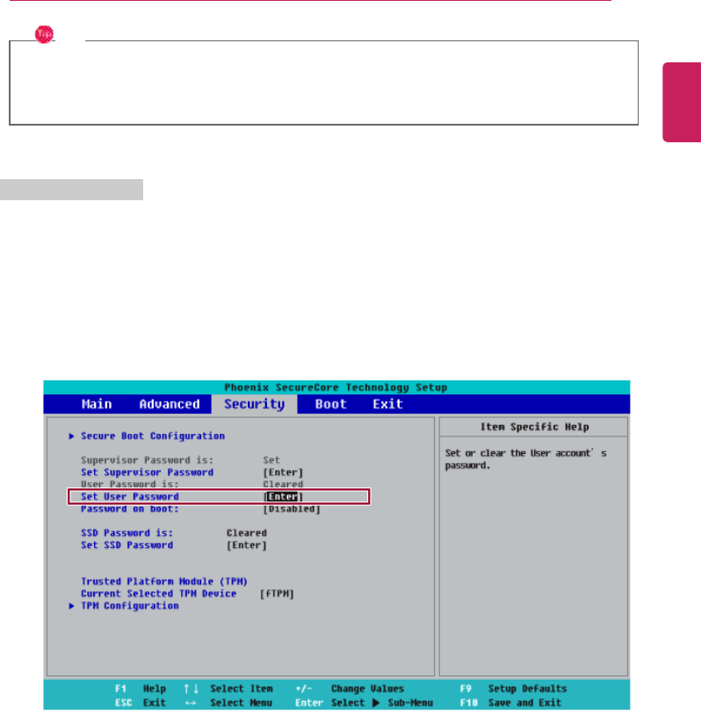Expand the TPM Configuration arrow

click(x=71, y=606)
